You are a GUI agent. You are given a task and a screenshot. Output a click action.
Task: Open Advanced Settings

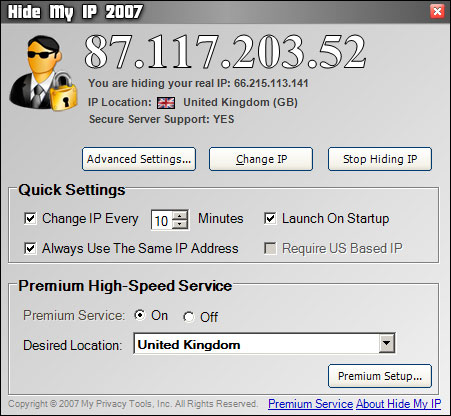pos(139,159)
